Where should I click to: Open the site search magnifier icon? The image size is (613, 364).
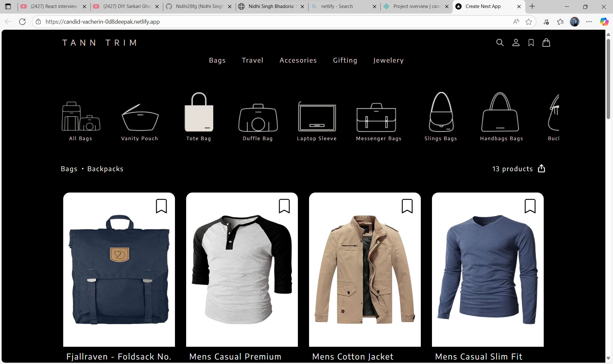click(x=500, y=42)
